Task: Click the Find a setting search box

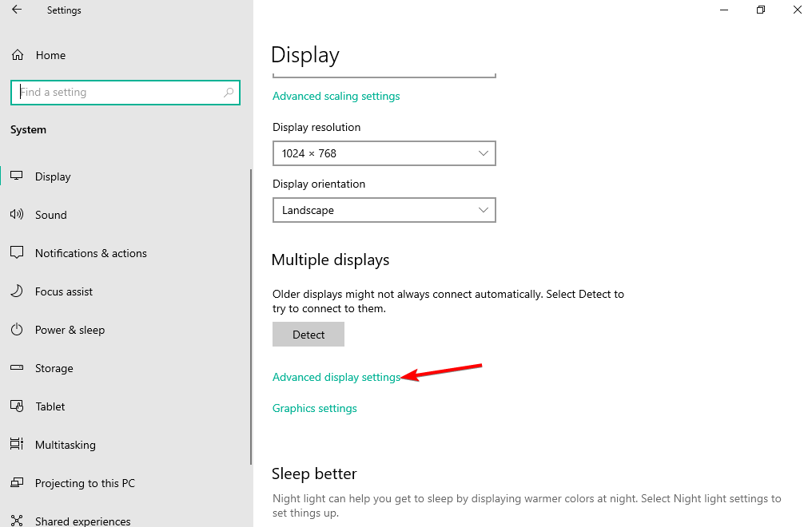Action: point(125,92)
